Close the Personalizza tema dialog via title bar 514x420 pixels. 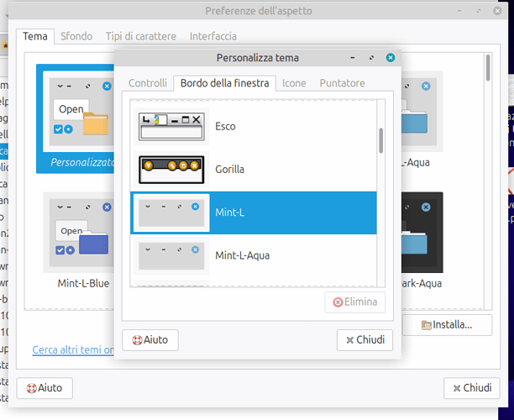pos(391,58)
